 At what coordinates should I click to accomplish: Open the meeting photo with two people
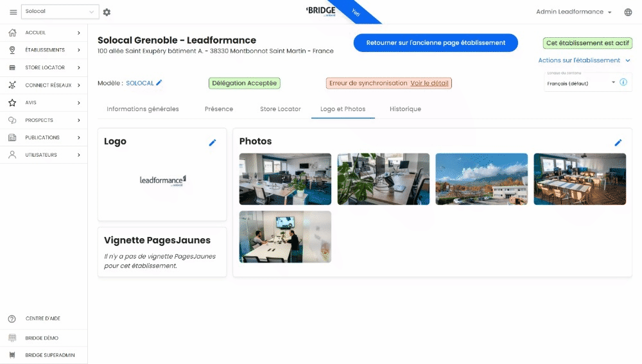(286, 237)
